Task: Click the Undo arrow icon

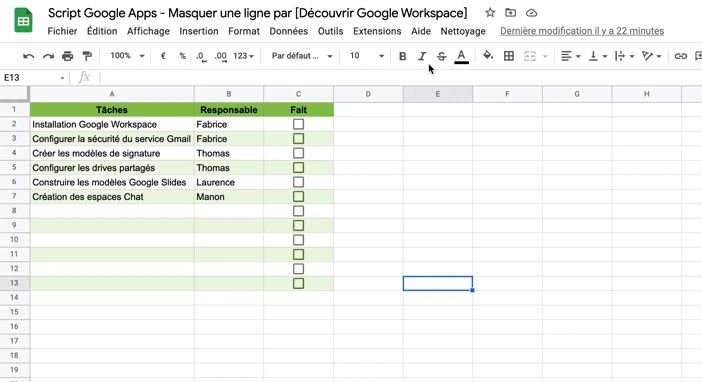Action: click(x=28, y=56)
